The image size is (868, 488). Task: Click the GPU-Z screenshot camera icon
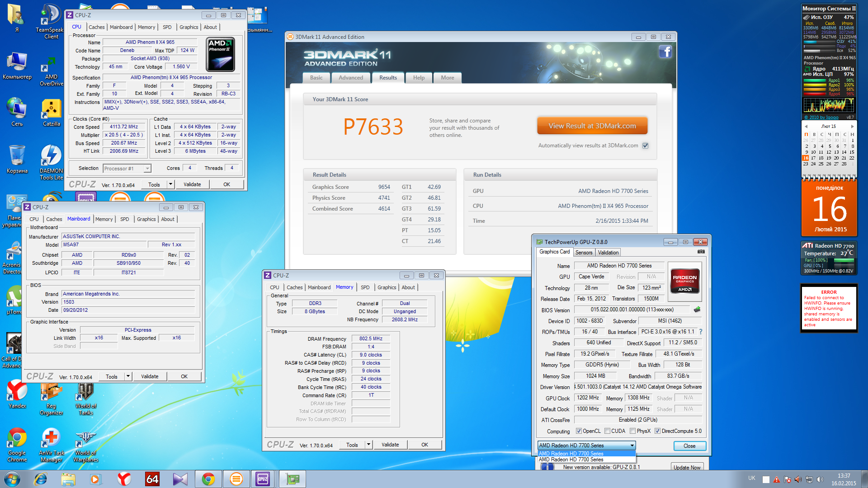[x=701, y=252]
